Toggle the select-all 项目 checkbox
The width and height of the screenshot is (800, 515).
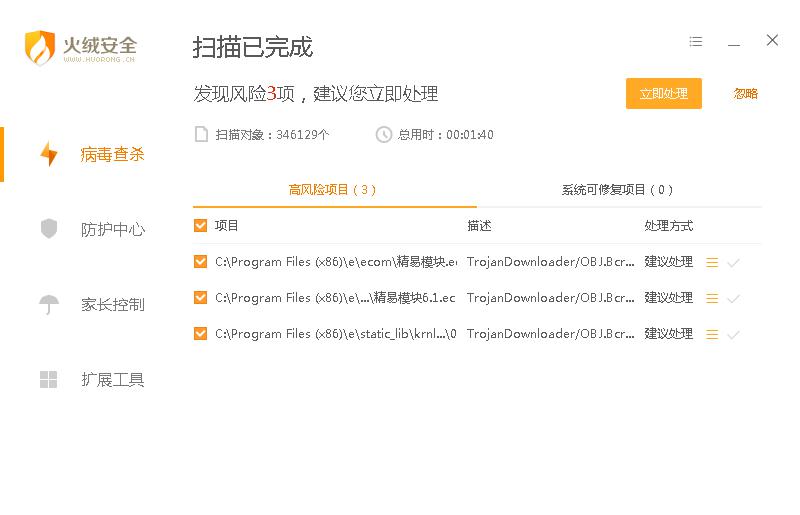pyautogui.click(x=201, y=226)
